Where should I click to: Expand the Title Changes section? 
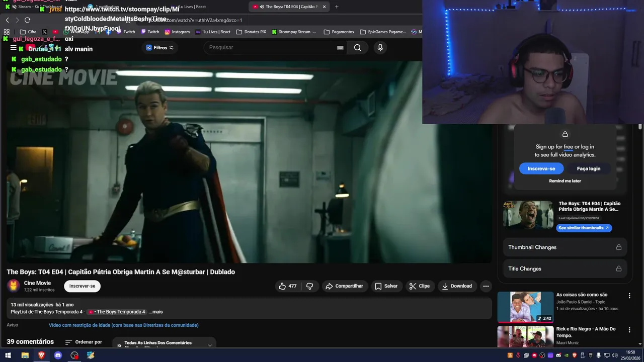click(x=565, y=268)
